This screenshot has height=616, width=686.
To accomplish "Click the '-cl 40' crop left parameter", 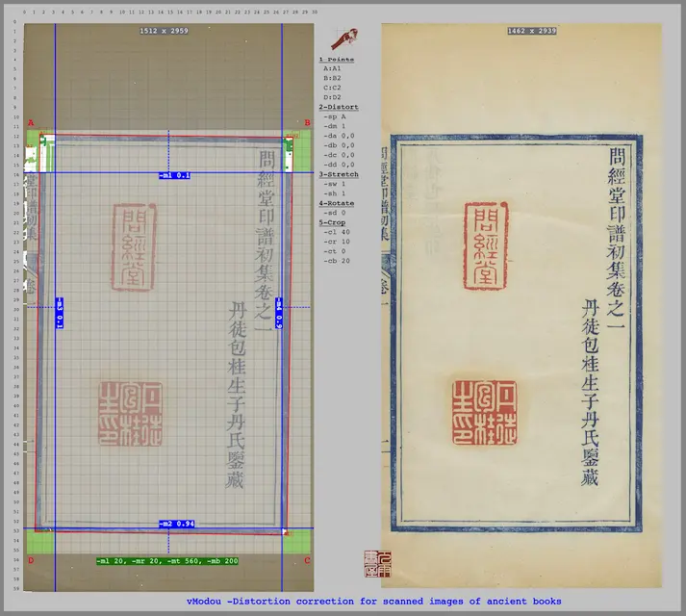I will click(x=337, y=232).
